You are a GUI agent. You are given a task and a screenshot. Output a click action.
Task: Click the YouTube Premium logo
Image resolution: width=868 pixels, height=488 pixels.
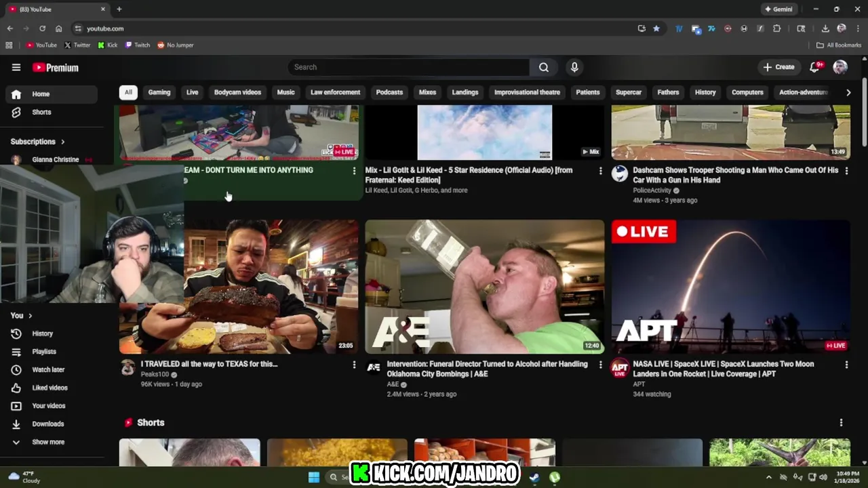click(56, 67)
